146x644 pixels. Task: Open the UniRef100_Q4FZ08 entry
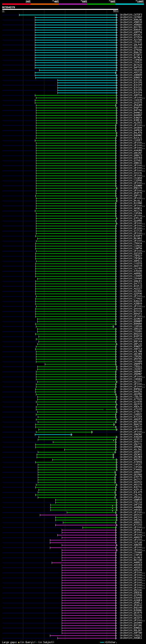(x=131, y=504)
